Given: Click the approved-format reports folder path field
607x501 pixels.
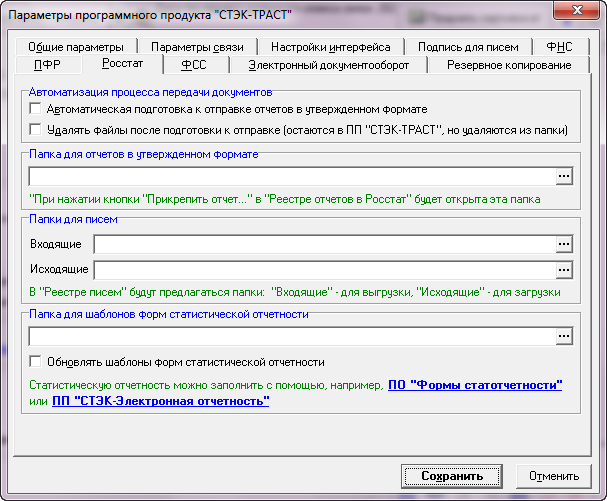Looking at the screenshot, I should click(x=293, y=176).
